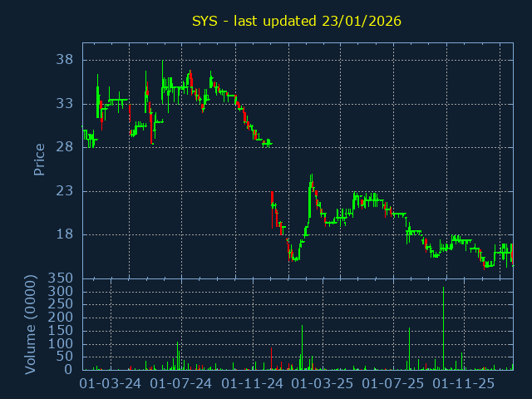This screenshot has height=399, width=532.
Task: Click the 'Price' y-axis label
Action: [39, 159]
